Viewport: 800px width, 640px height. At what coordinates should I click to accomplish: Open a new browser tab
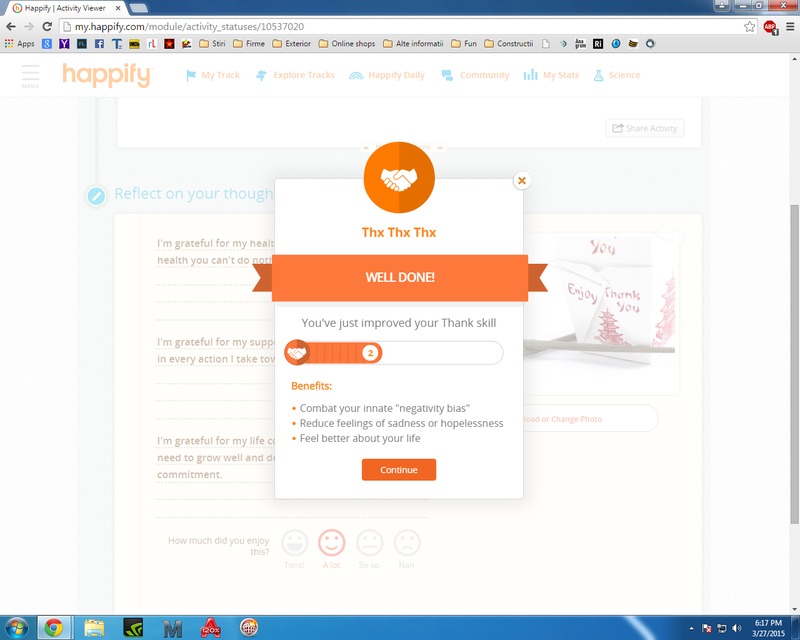(x=138, y=8)
